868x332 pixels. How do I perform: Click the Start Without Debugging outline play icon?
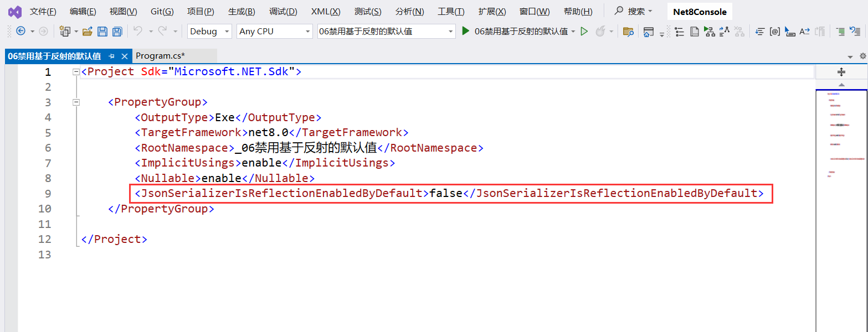(x=584, y=32)
